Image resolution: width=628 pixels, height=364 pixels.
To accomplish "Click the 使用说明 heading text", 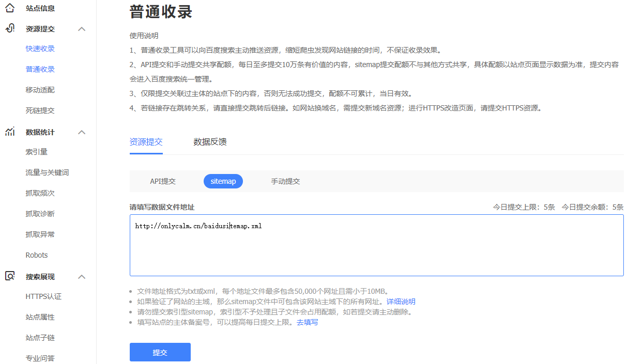I will point(144,36).
